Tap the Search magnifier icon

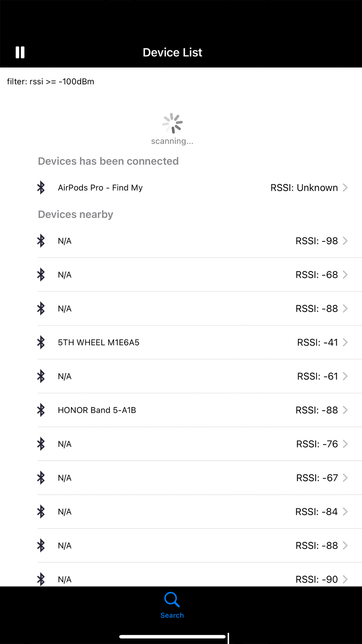click(x=172, y=599)
